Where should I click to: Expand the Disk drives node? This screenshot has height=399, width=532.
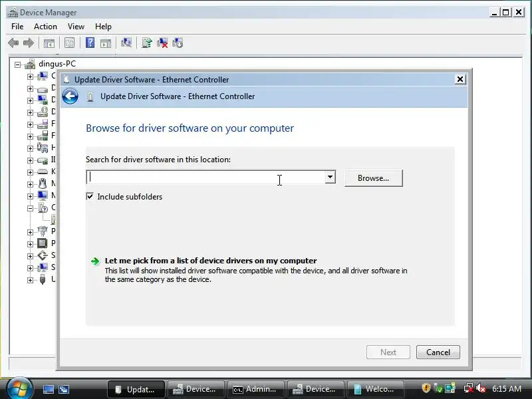pyautogui.click(x=30, y=88)
